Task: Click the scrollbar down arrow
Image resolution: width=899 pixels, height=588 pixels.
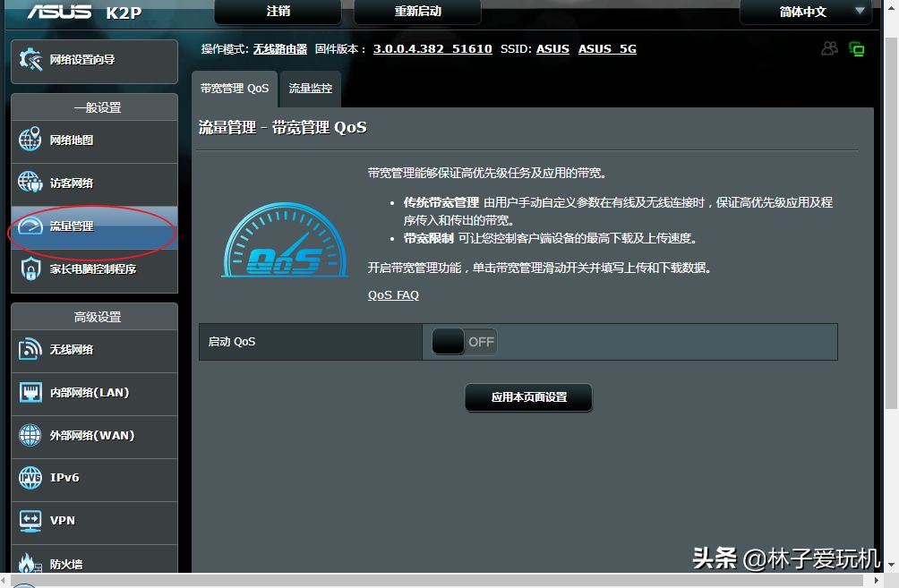Action: (x=891, y=565)
